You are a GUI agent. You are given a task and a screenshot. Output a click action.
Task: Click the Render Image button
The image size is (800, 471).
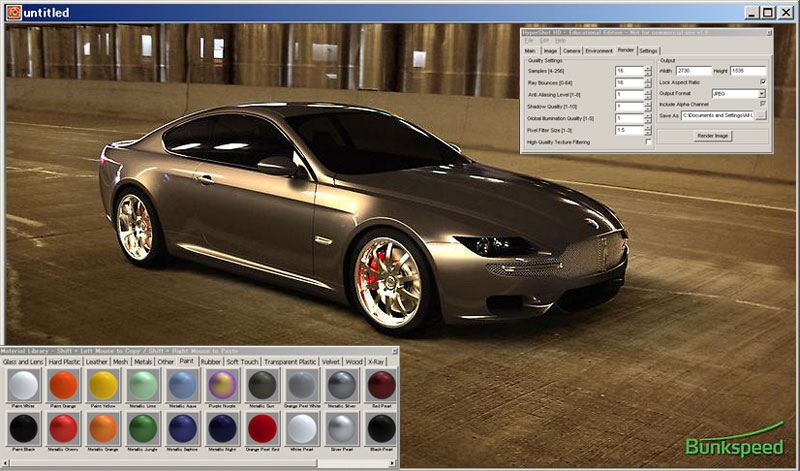click(x=713, y=135)
